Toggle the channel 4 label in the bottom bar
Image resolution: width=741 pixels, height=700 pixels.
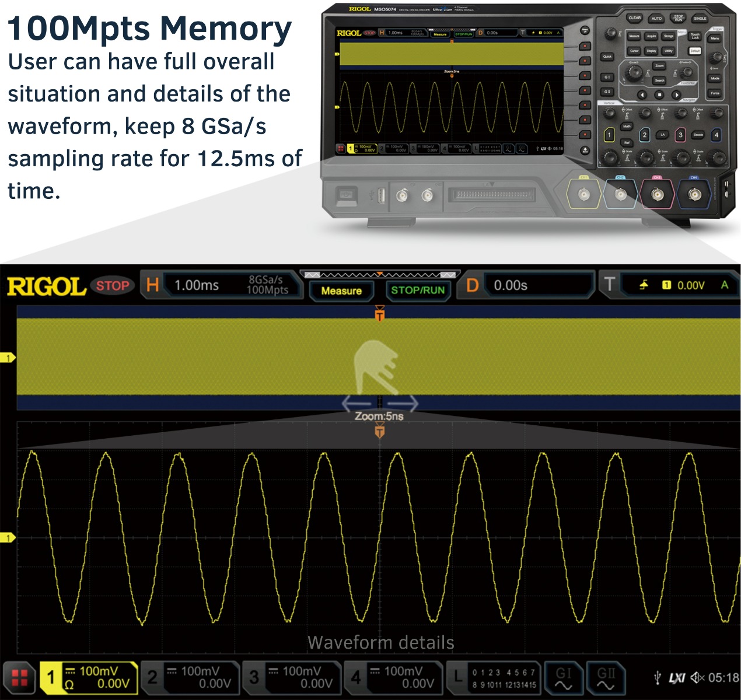point(393,678)
